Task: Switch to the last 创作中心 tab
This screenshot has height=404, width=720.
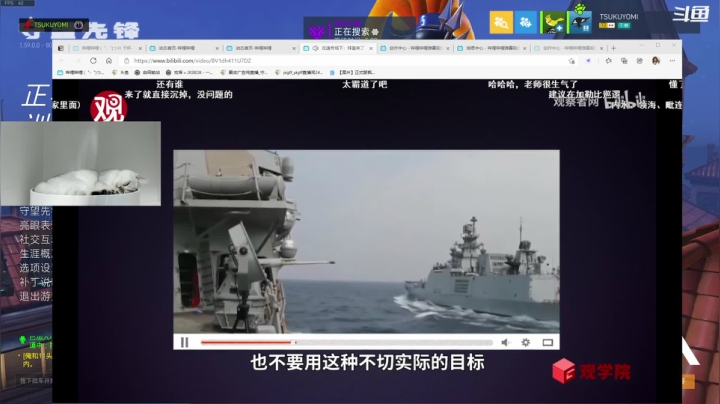Action: (568, 48)
